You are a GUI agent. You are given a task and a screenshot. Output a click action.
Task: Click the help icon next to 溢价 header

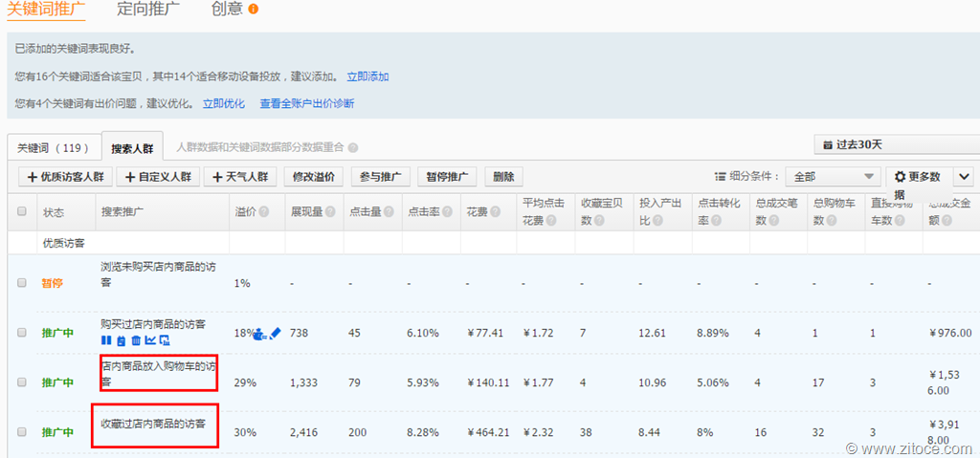[264, 211]
